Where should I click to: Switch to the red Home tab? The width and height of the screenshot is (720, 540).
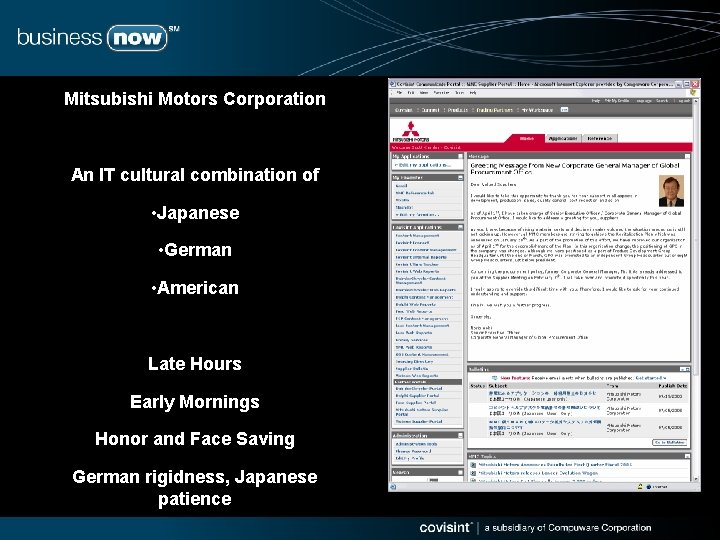pos(526,138)
